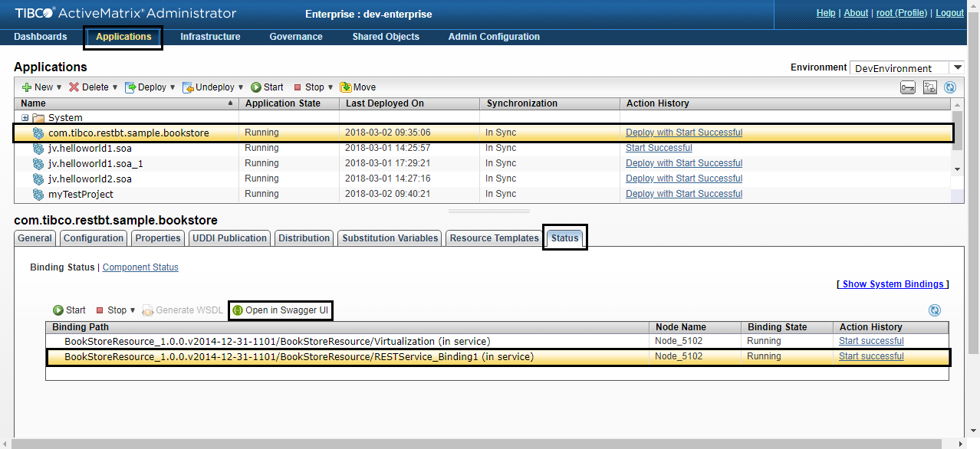Select the myTestProject application row

click(x=483, y=194)
